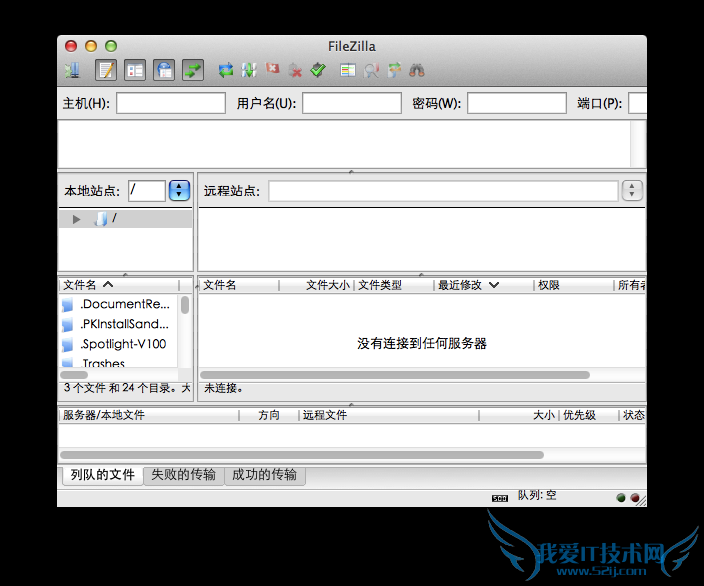Close the FileZilla window
Viewport: 704px width, 586px height.
71,46
